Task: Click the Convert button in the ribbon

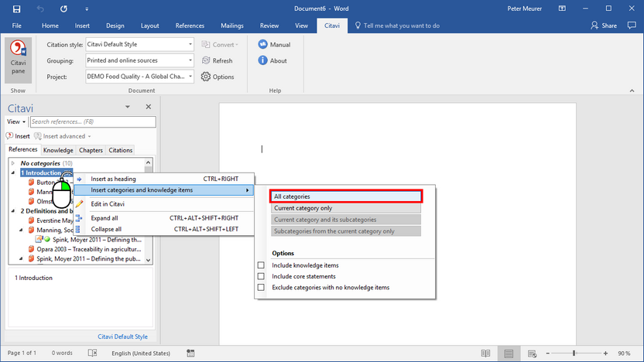Action: point(220,44)
